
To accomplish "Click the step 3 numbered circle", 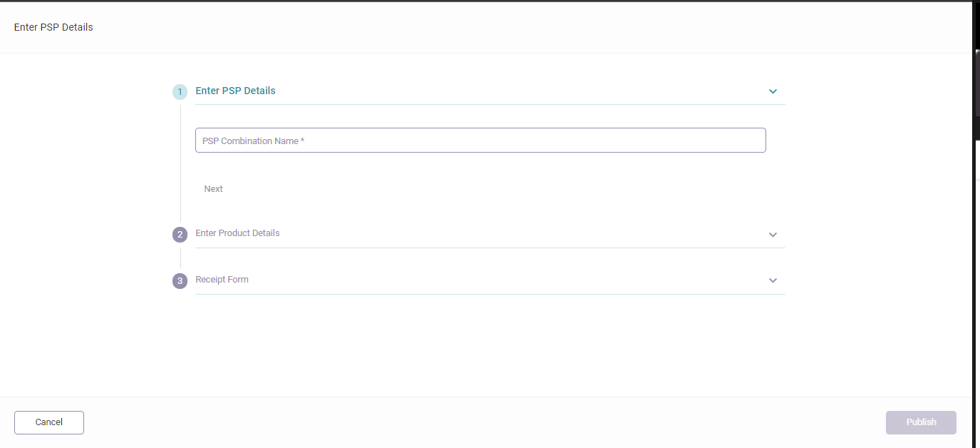I will click(x=179, y=280).
